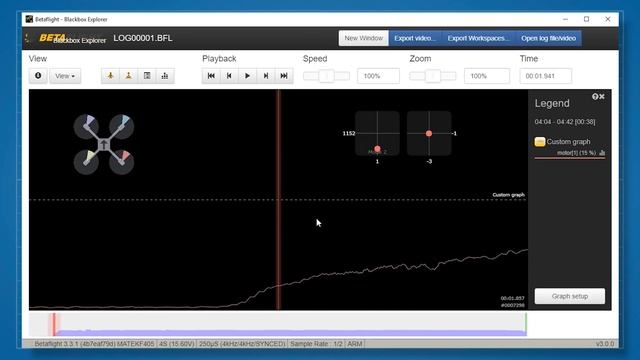Click the Speed percentage field
The height and width of the screenshot is (360, 640).
378,76
